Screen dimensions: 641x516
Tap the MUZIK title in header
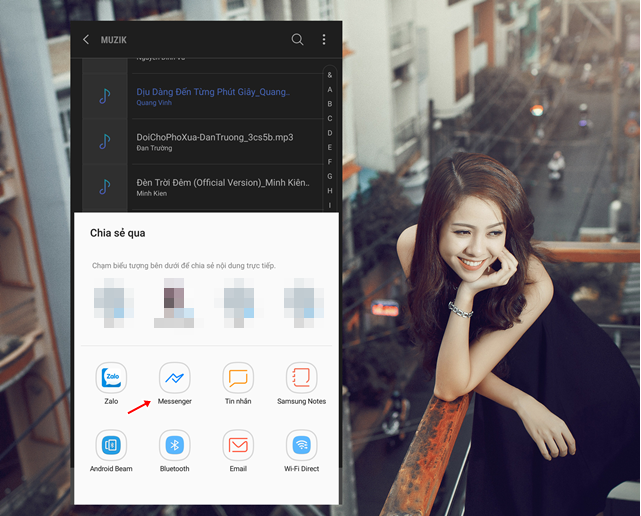(114, 40)
